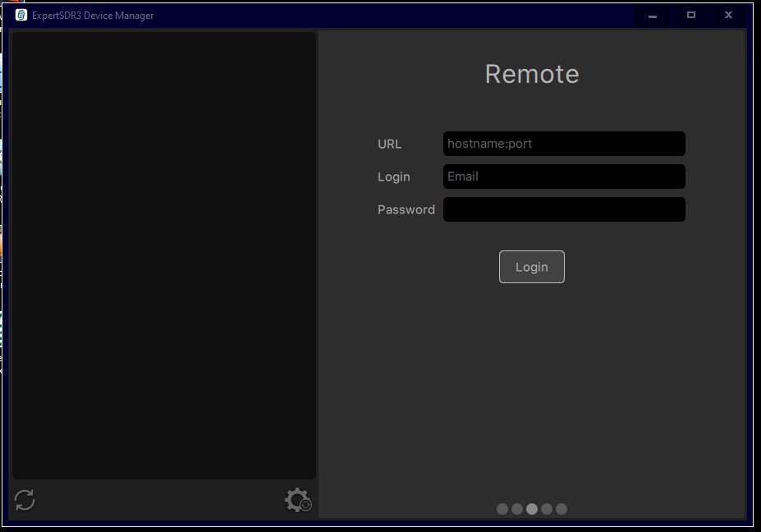The image size is (761, 532).
Task: Click the ExpertSDR3 Device Manager title text
Action: 92,15
